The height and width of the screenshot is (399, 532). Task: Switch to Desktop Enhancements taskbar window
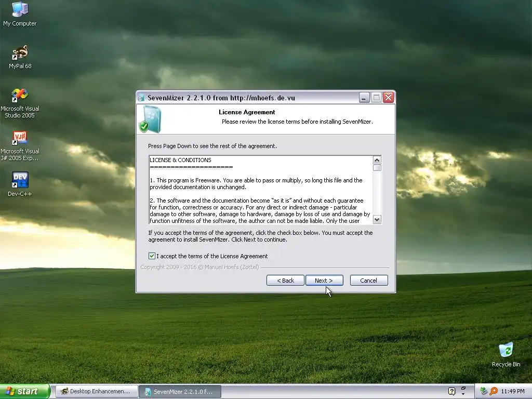click(97, 391)
